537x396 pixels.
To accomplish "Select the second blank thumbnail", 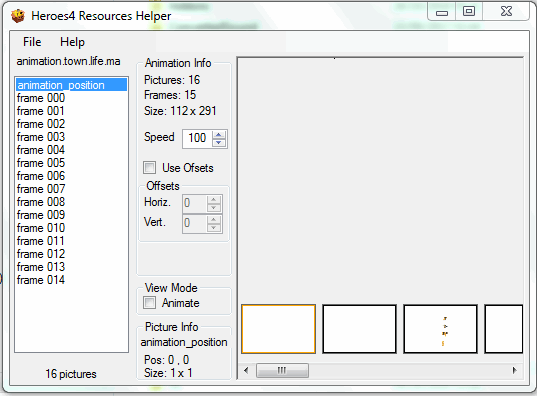I will (x=359, y=329).
